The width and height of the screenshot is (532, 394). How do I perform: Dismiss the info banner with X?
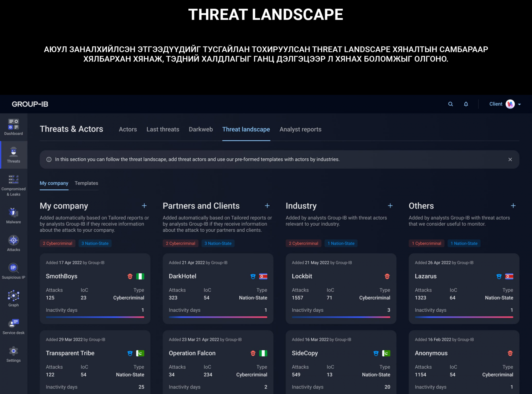pos(510,159)
